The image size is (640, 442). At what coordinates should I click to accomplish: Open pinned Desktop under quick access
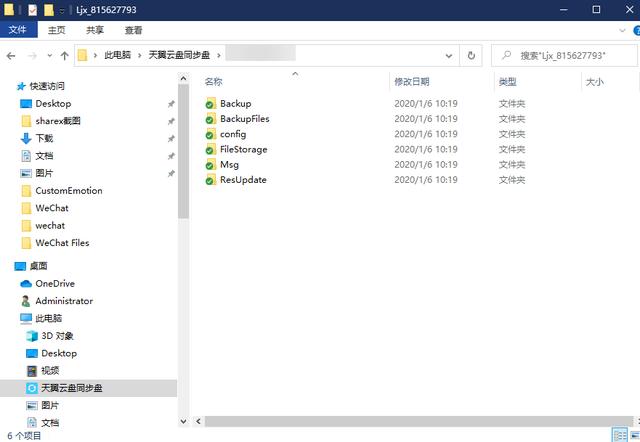pos(53,104)
